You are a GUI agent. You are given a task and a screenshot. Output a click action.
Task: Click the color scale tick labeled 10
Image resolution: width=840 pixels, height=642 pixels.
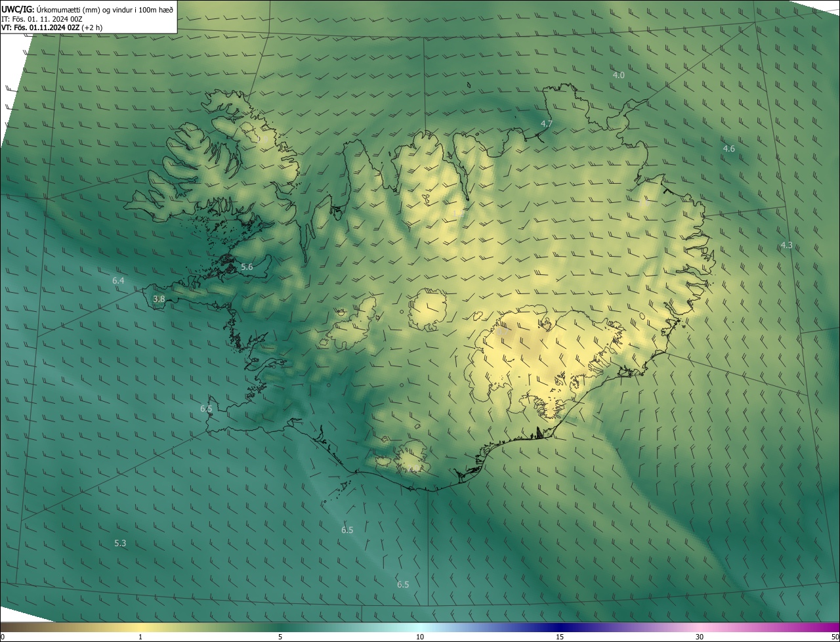click(420, 637)
